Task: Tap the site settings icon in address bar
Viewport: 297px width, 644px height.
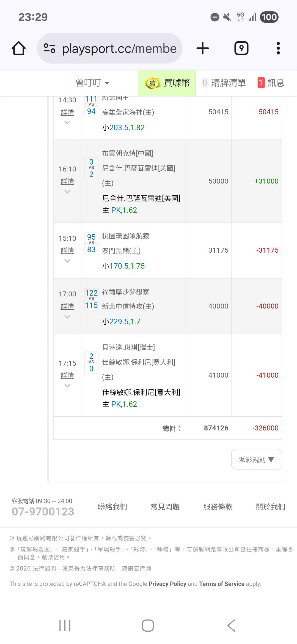Action: coord(50,48)
